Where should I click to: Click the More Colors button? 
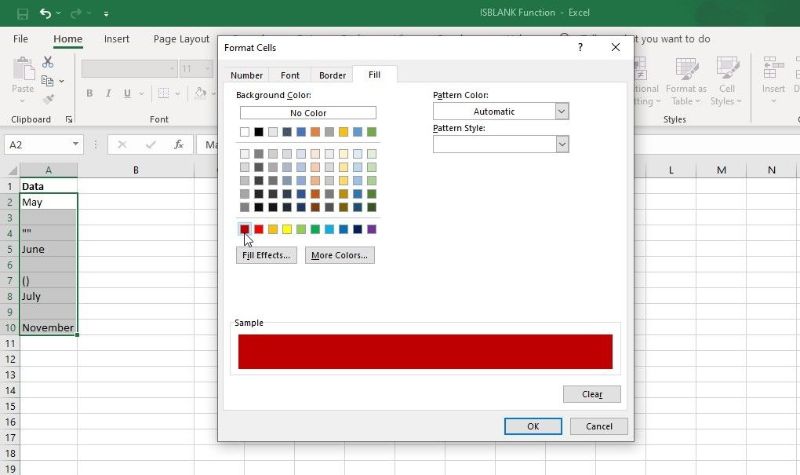[339, 256]
